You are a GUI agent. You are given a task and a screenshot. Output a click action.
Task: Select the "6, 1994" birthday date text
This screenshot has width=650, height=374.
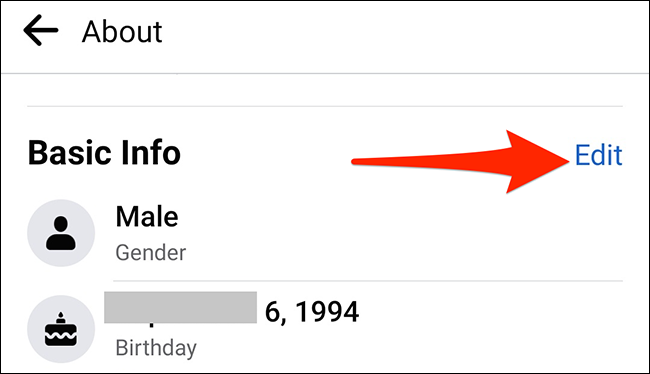coord(312,311)
